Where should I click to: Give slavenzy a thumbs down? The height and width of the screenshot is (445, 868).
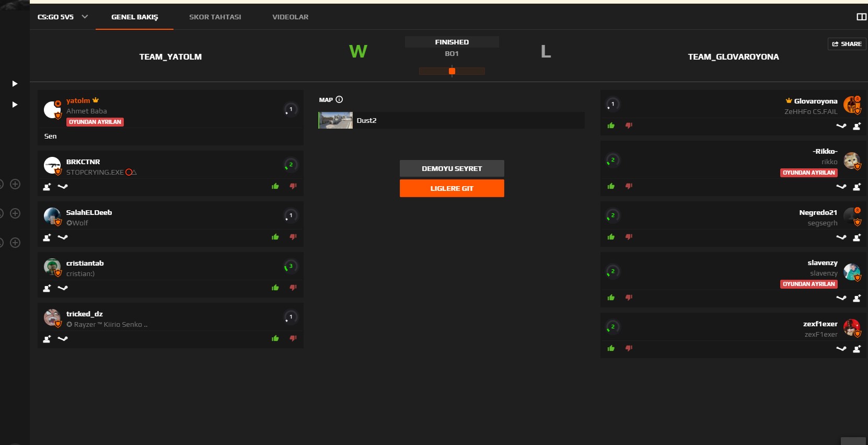pos(629,298)
